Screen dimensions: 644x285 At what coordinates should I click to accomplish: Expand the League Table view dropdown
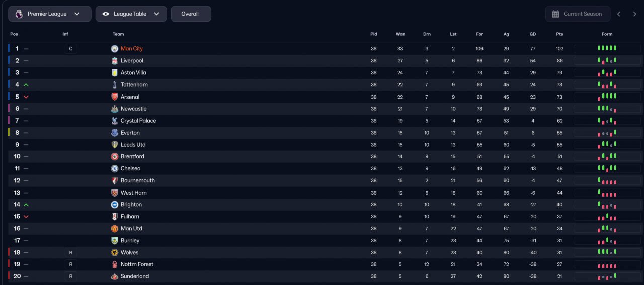pyautogui.click(x=131, y=14)
